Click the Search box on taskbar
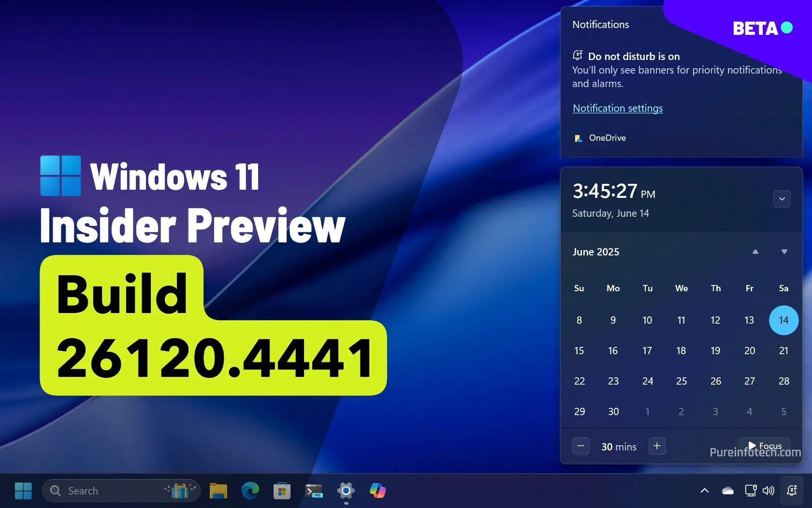This screenshot has width=812, height=508. pos(121,491)
